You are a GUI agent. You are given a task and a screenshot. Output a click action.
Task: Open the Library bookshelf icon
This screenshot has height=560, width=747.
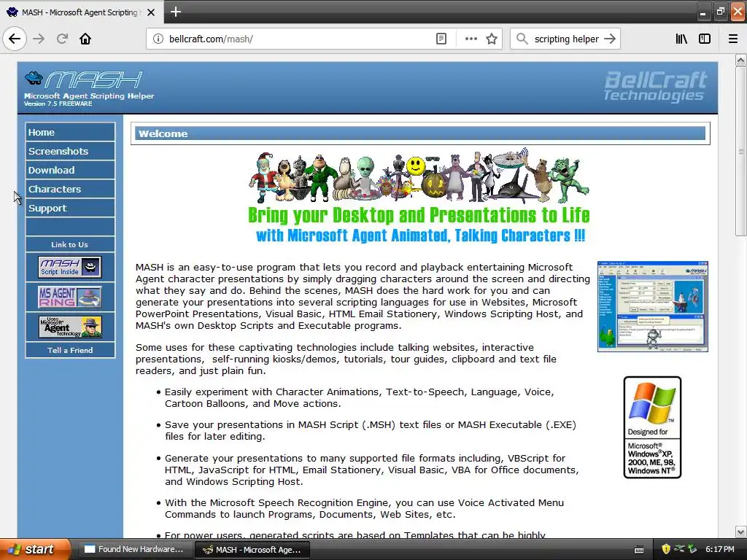pos(681,39)
